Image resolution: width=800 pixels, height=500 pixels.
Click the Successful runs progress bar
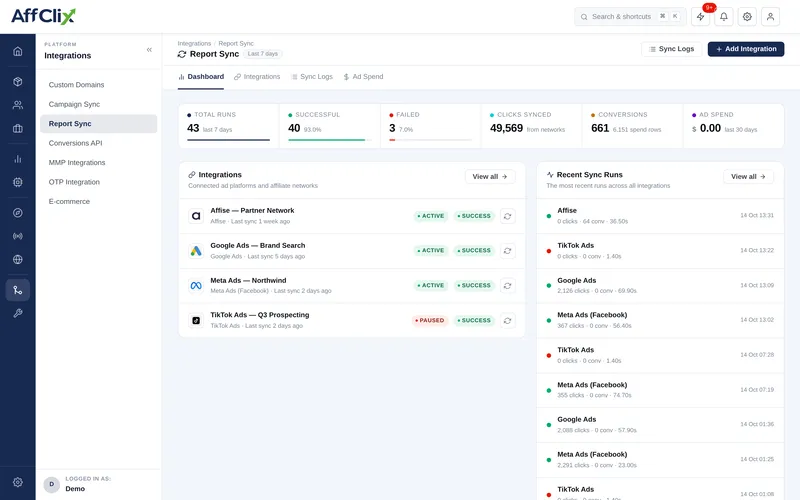point(330,140)
